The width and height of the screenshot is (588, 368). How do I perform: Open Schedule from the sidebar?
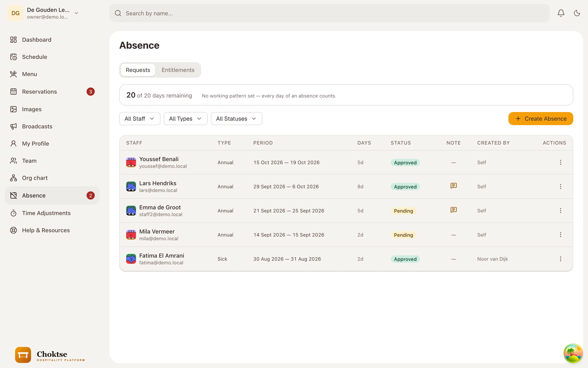52,57
